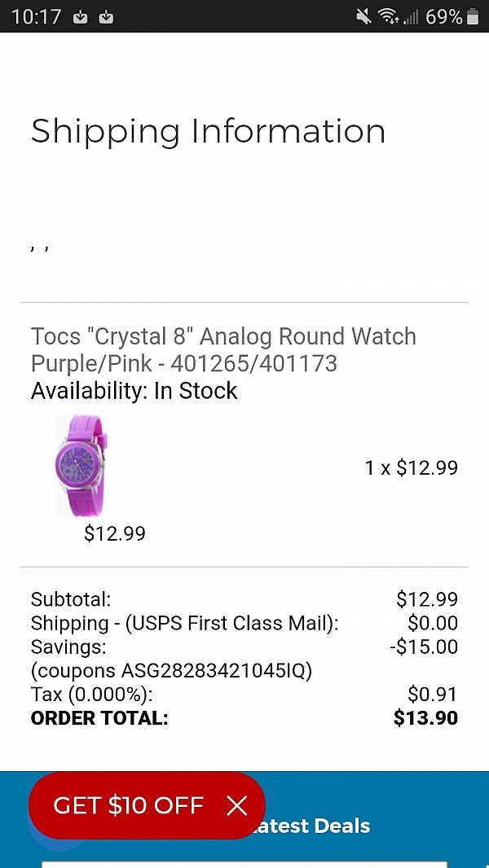489x868 pixels.
Task: Open the Tocs Crystal 8 watch title
Action: [x=223, y=349]
